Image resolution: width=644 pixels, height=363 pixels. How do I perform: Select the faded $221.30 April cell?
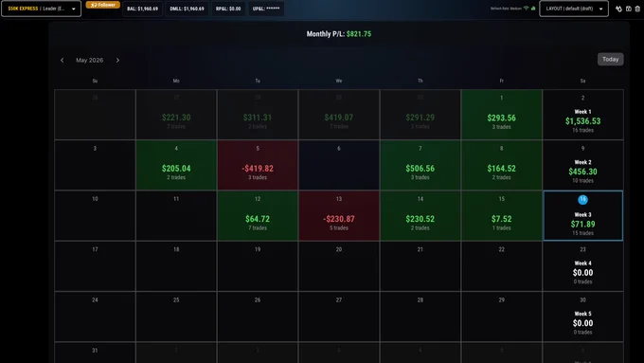(176, 115)
